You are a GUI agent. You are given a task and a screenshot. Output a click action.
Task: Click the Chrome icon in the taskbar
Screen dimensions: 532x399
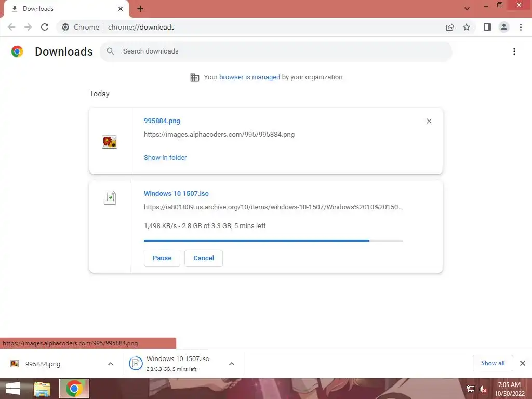click(x=74, y=389)
